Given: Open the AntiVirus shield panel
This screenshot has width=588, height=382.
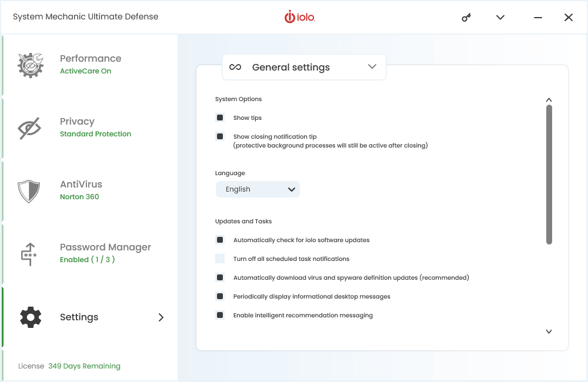Looking at the screenshot, I should pyautogui.click(x=30, y=191).
